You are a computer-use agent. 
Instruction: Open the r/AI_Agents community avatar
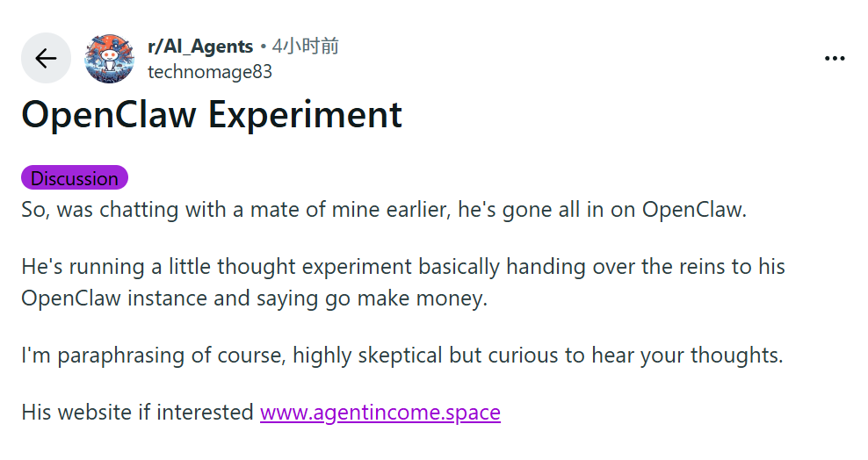tap(109, 58)
